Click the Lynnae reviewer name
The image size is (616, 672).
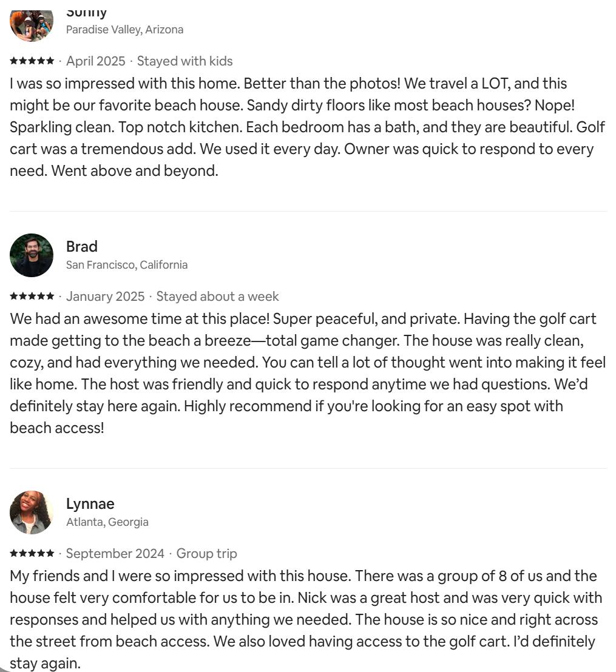(x=90, y=503)
